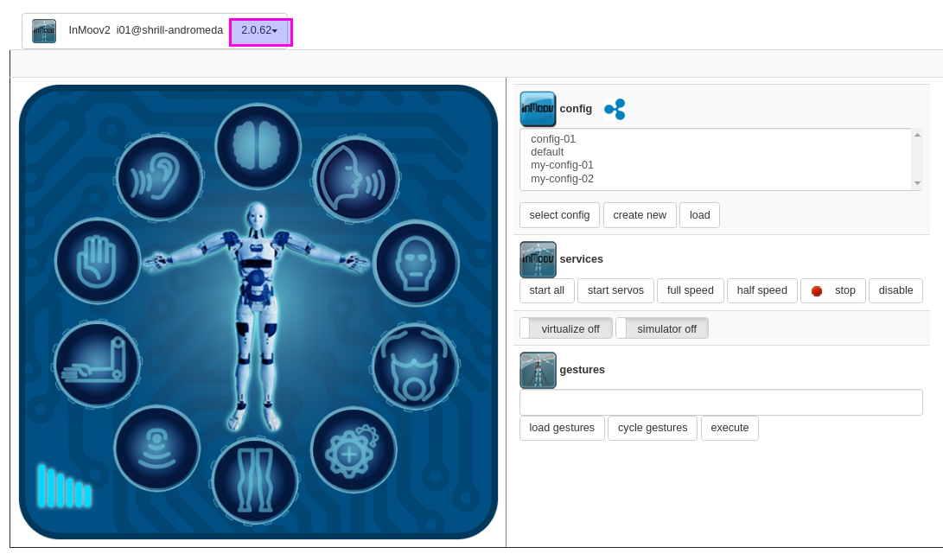
Task: Open the bent arm icon
Action: pos(97,363)
